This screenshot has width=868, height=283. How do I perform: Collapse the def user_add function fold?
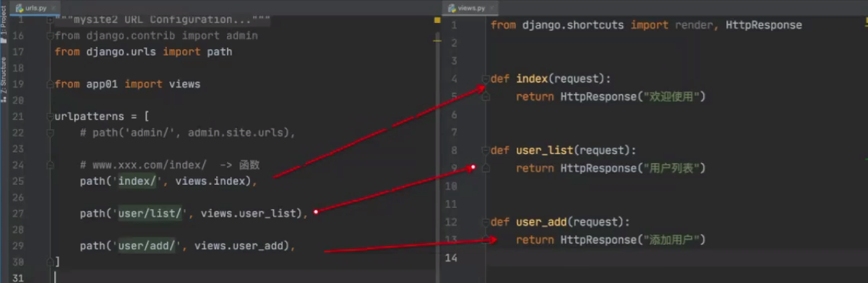click(486, 222)
